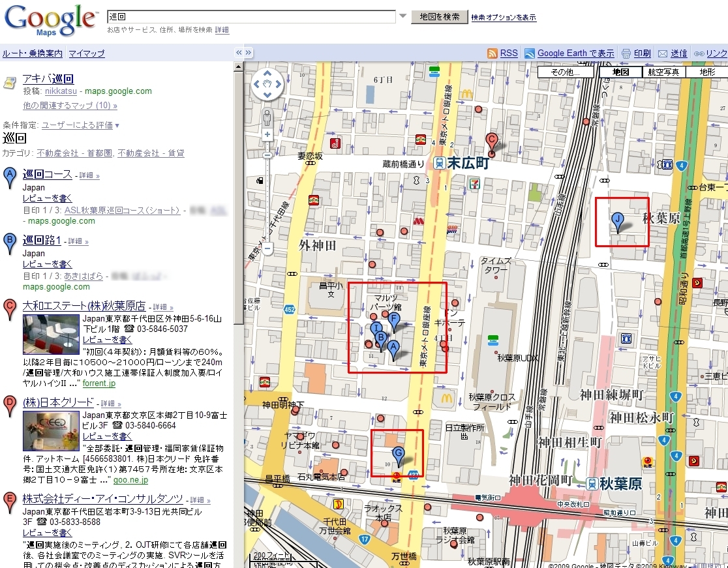This screenshot has width=728, height=568.
Task: Open 巡回コース result title
Action: [48, 175]
